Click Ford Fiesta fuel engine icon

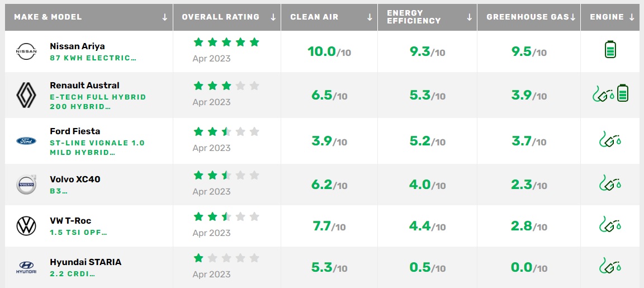coord(610,140)
